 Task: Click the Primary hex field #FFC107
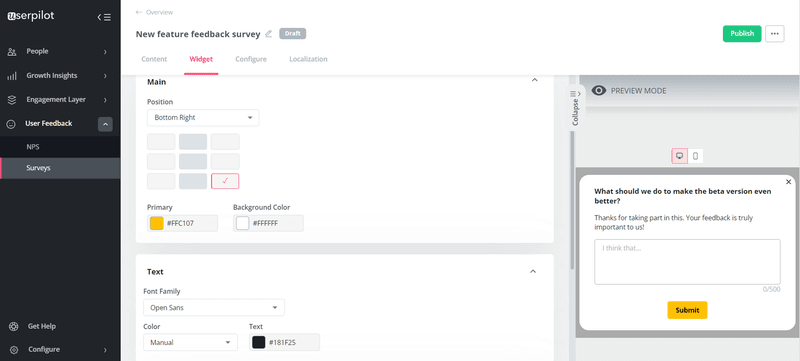coord(183,223)
